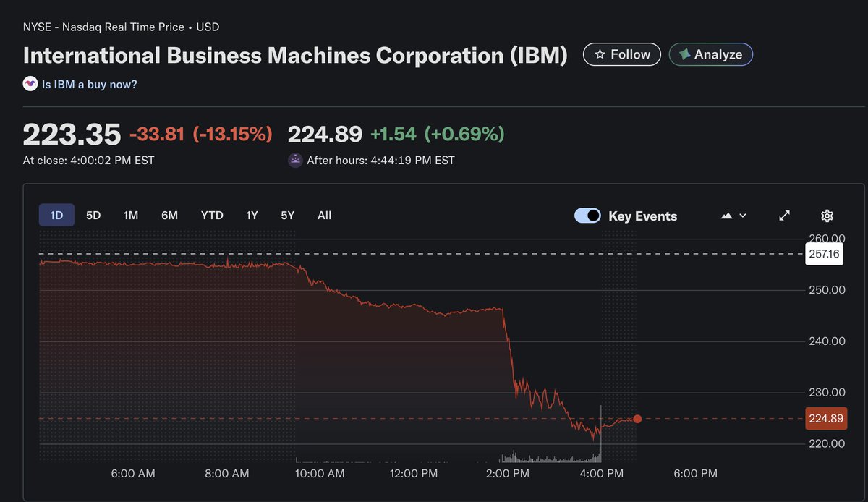Expand the chart to fullscreen
The height and width of the screenshot is (502, 868).
(x=784, y=215)
